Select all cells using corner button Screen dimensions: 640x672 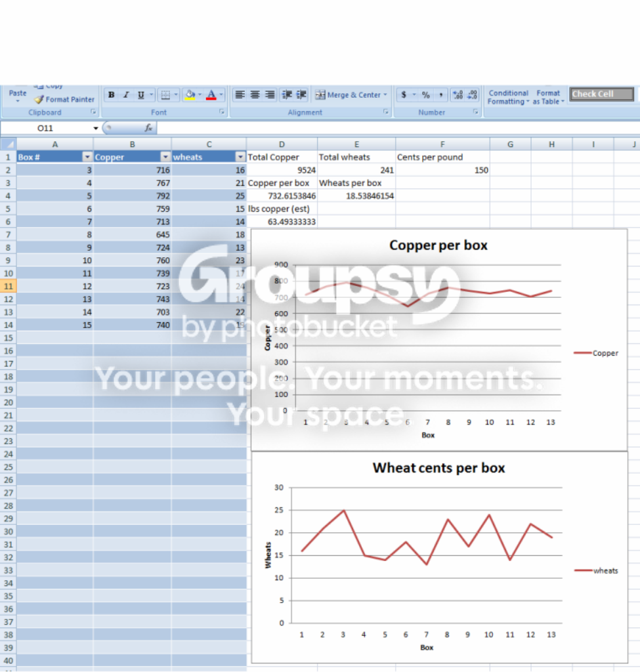(x=9, y=144)
